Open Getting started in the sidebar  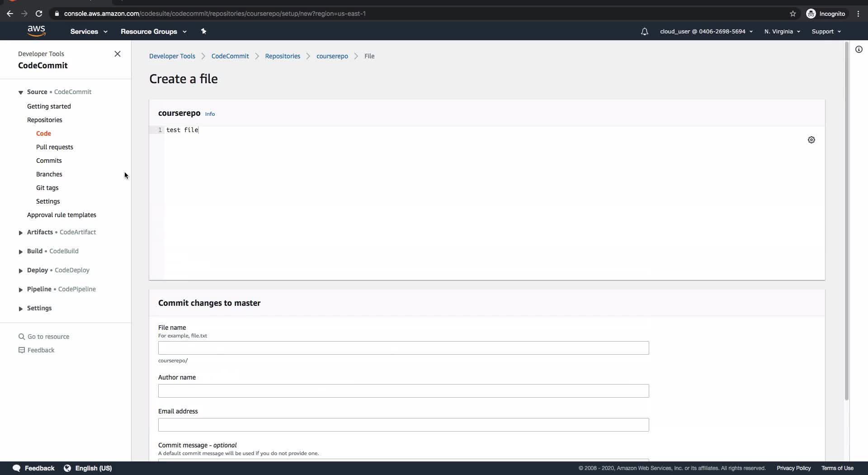tap(49, 106)
